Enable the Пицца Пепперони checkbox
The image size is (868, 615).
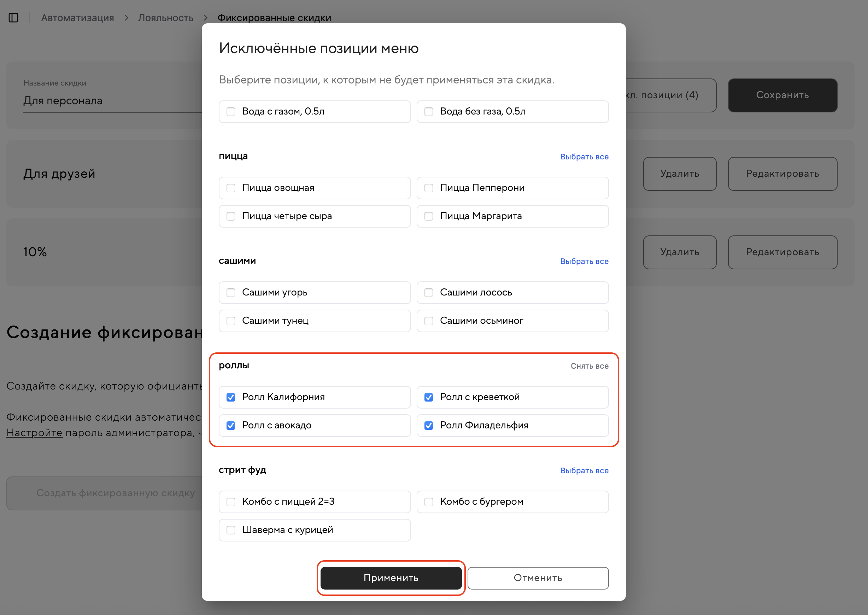click(x=428, y=188)
